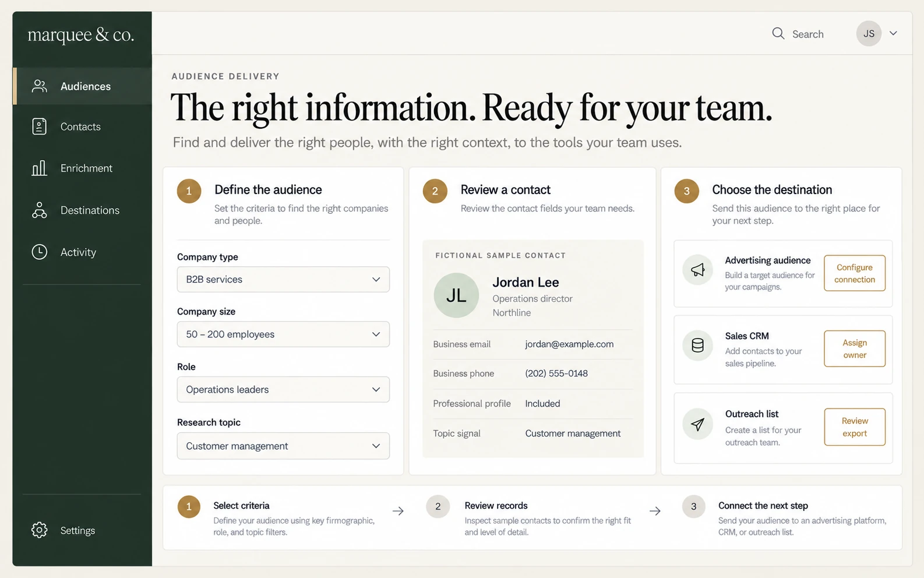The width and height of the screenshot is (924, 578).
Task: Select the Connect the next step item
Action: point(785,518)
